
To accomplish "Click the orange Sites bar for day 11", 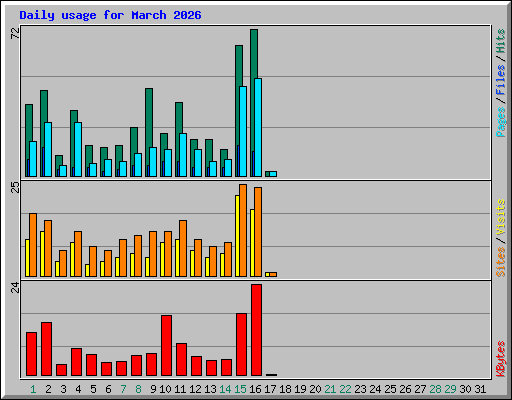I will [183, 248].
